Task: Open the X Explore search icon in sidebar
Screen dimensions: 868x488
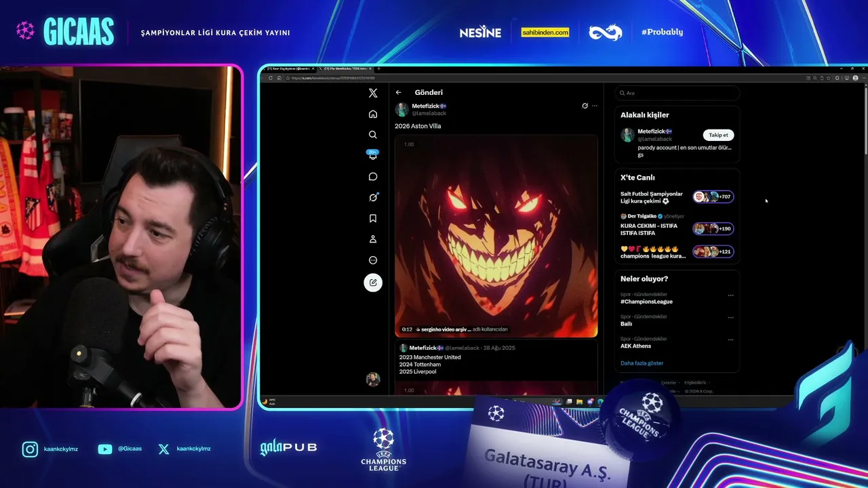Action: tap(373, 135)
